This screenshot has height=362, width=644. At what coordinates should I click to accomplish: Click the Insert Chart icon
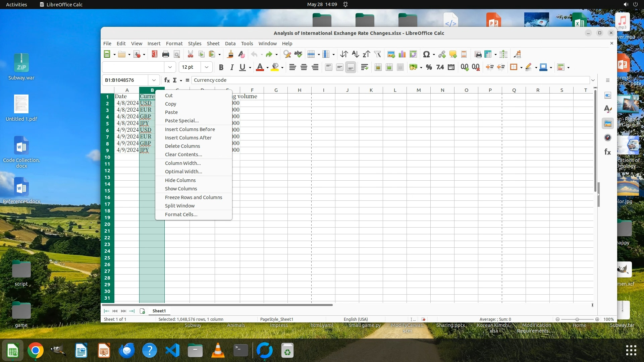[x=402, y=54]
